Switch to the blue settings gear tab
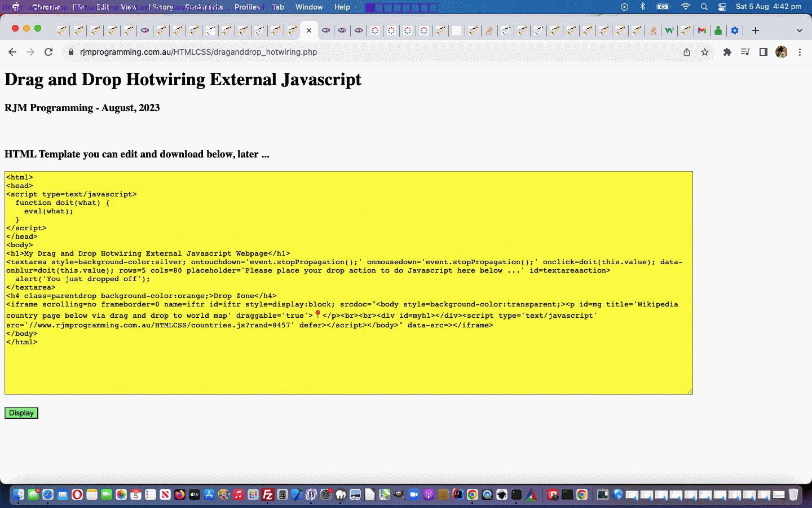The image size is (812, 508). click(x=734, y=30)
